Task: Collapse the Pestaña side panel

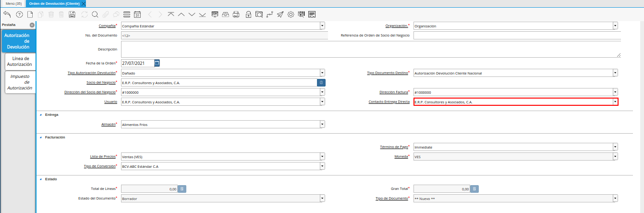Action: tap(32, 25)
